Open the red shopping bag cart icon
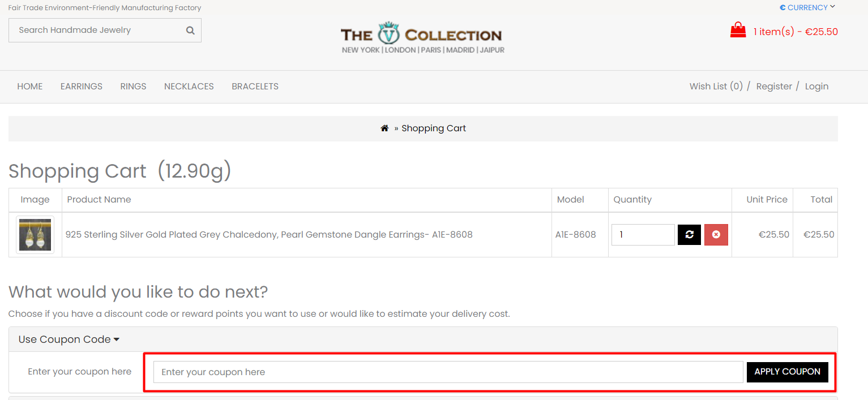 tap(738, 29)
